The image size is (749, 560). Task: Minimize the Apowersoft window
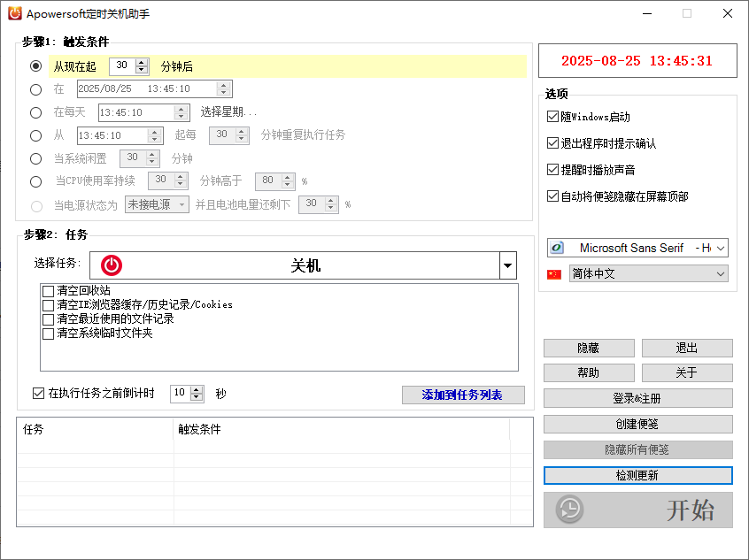pyautogui.click(x=647, y=13)
